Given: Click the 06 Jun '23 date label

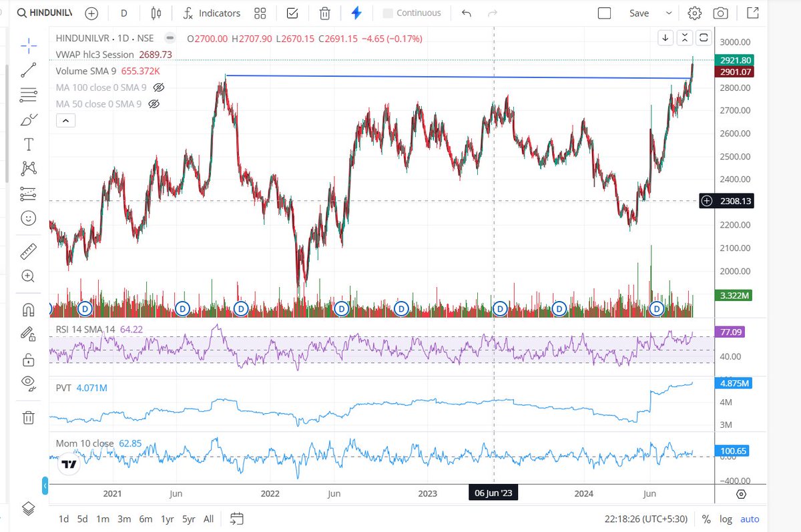Looking at the screenshot, I should pyautogui.click(x=494, y=493).
